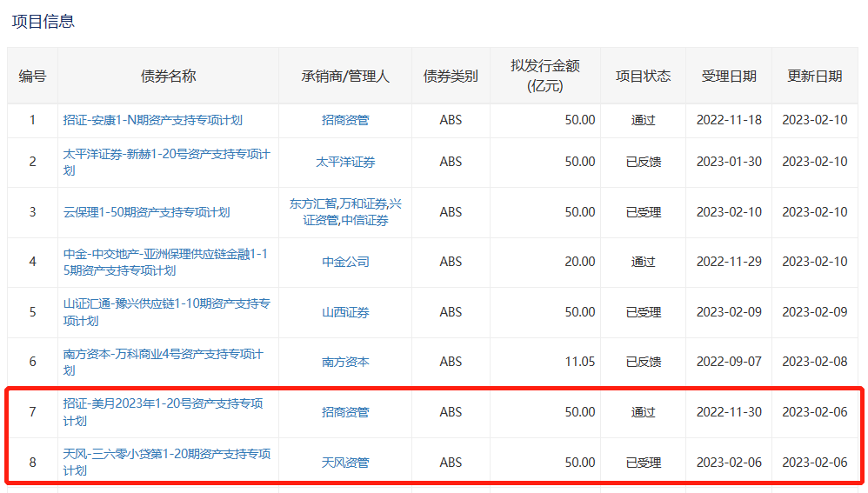The image size is (868, 493).
Task: Click underwriter 太平洋证券 in row 2
Action: [345, 162]
